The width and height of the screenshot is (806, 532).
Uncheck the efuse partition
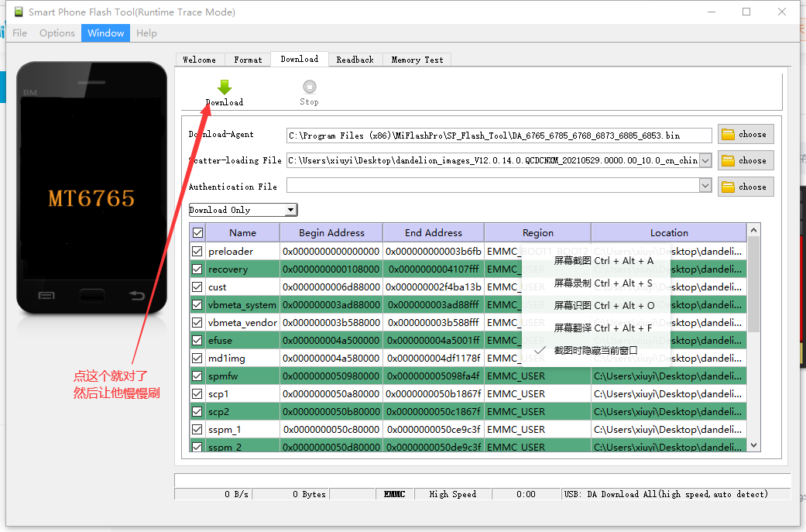pyautogui.click(x=197, y=340)
